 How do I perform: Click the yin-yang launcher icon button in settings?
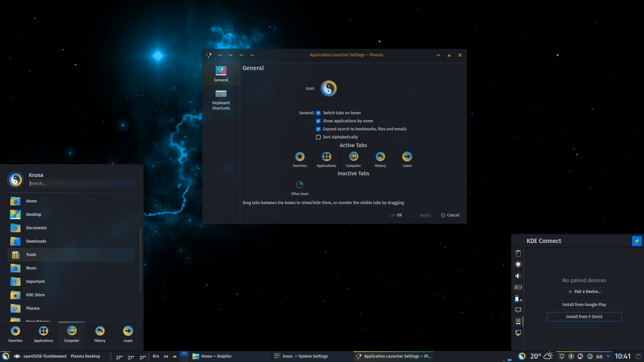click(328, 88)
